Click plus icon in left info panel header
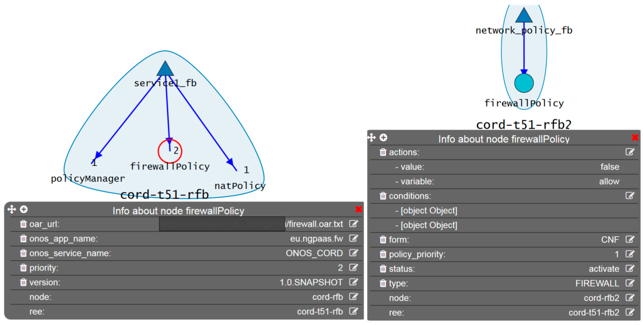The image size is (644, 325). click(24, 209)
